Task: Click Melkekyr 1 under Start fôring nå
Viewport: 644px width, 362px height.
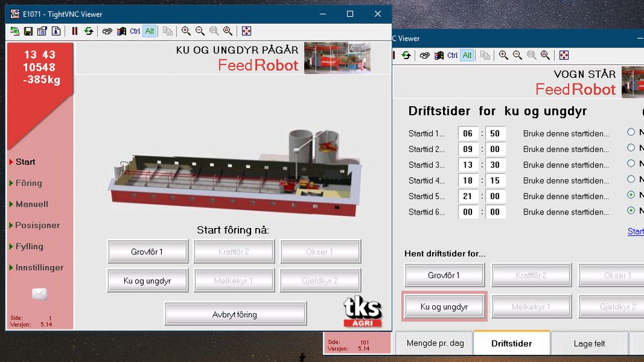Action: pos(234,281)
